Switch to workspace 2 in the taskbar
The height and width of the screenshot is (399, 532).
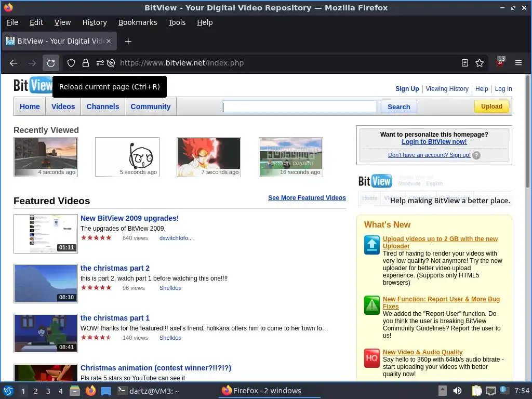point(36,391)
